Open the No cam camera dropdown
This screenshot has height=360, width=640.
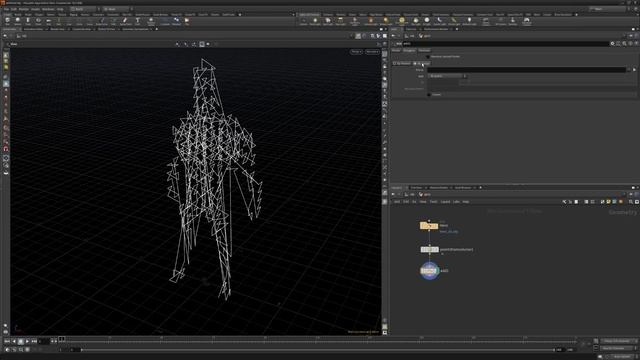(x=372, y=52)
